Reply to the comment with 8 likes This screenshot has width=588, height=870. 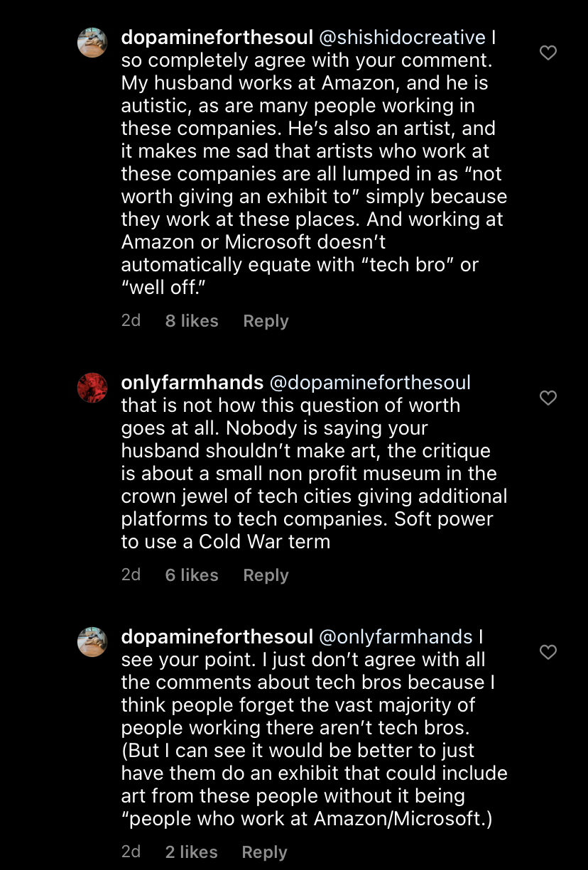click(x=266, y=321)
